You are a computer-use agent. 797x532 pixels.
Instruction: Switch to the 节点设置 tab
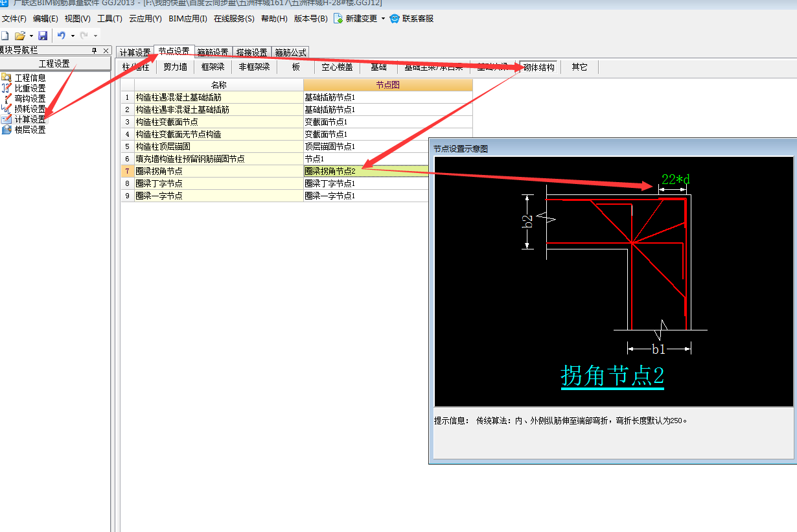click(174, 51)
